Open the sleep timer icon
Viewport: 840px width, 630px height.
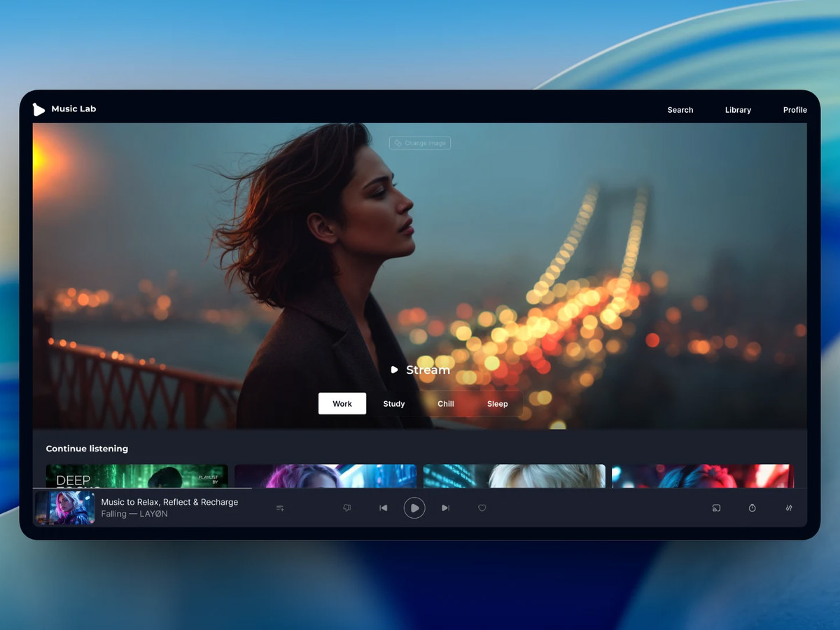click(752, 508)
